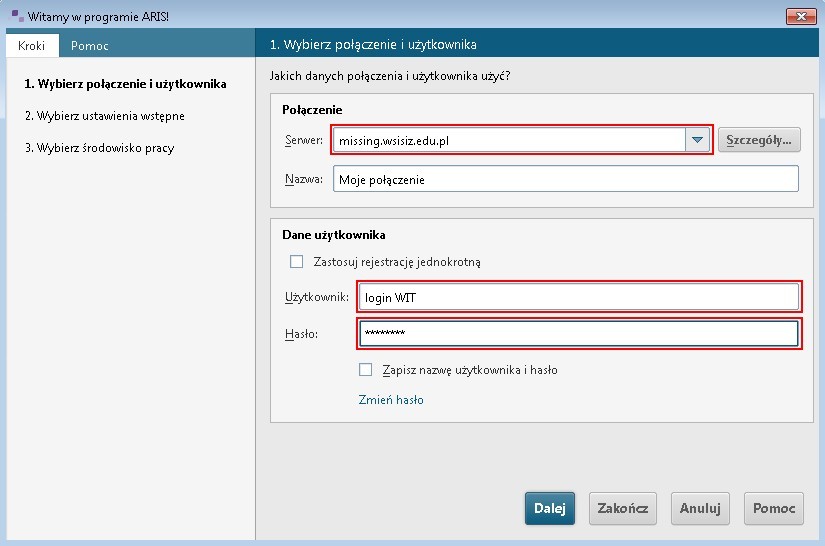This screenshot has width=825, height=546.
Task: Click the Użytkownik login field
Action: [579, 297]
